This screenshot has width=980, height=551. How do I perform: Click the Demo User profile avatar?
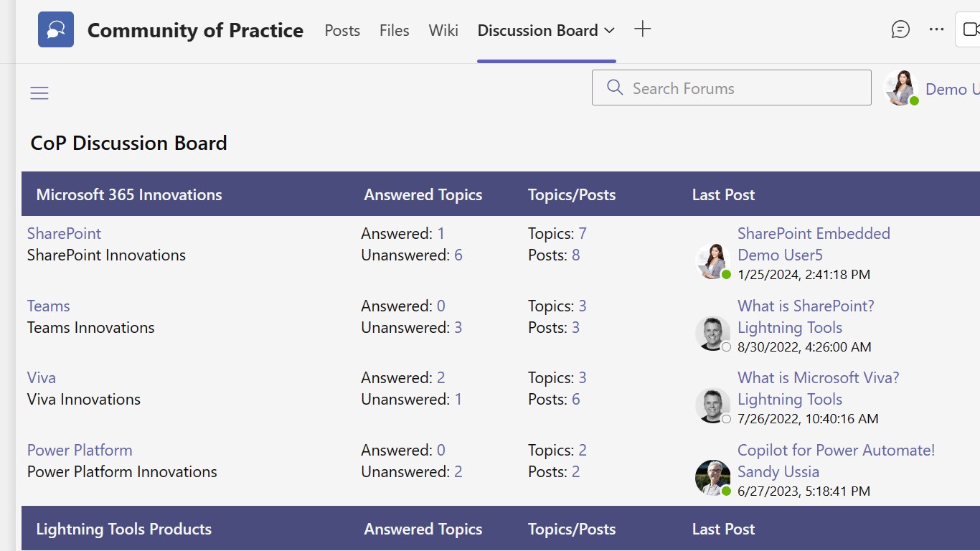901,88
